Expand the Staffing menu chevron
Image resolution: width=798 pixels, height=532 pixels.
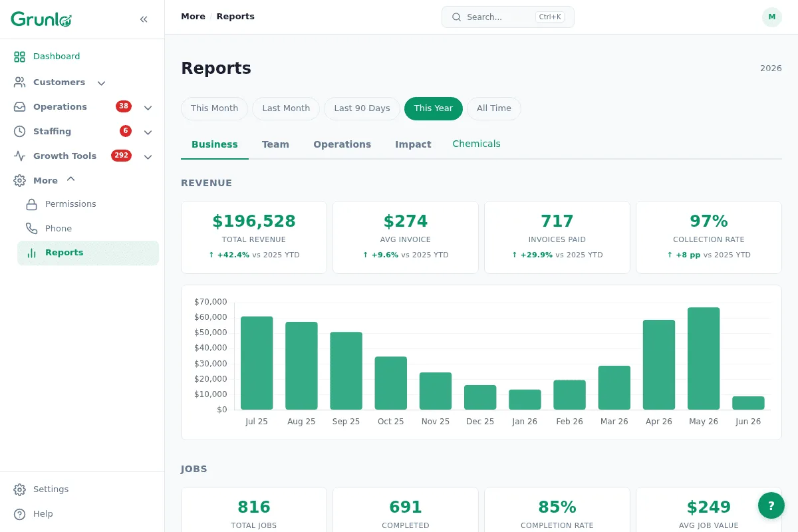[x=148, y=132]
